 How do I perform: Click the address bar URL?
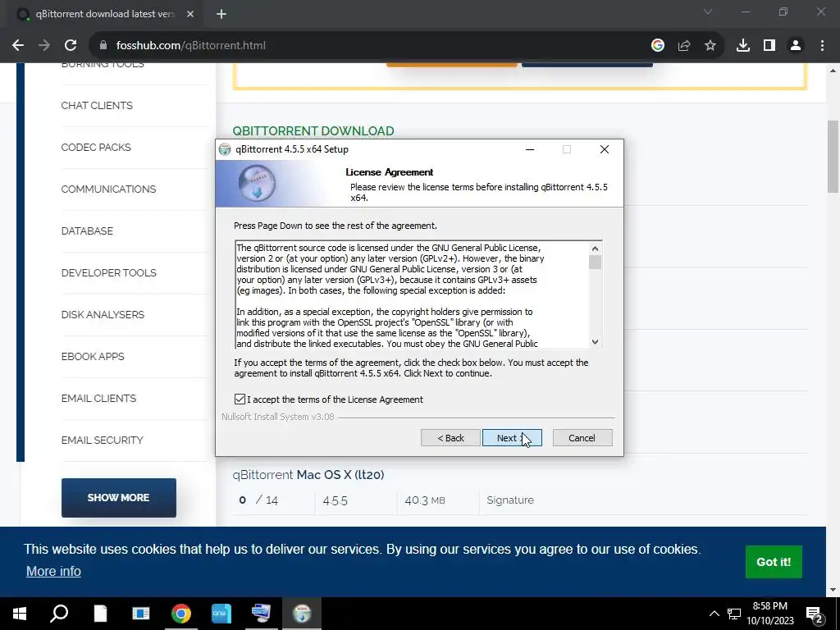190,46
